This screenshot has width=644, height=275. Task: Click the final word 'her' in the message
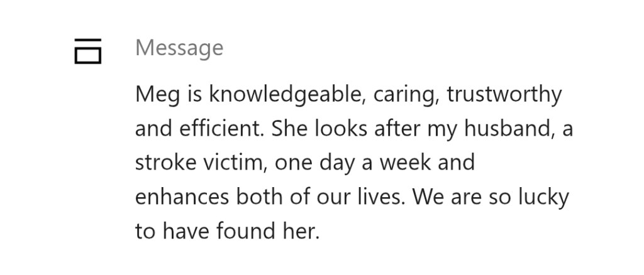coord(304,232)
